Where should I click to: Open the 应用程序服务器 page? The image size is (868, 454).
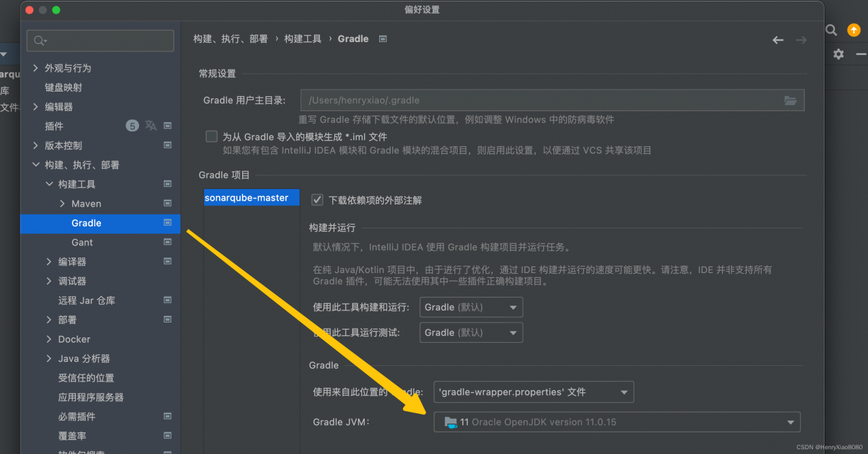pos(91,397)
